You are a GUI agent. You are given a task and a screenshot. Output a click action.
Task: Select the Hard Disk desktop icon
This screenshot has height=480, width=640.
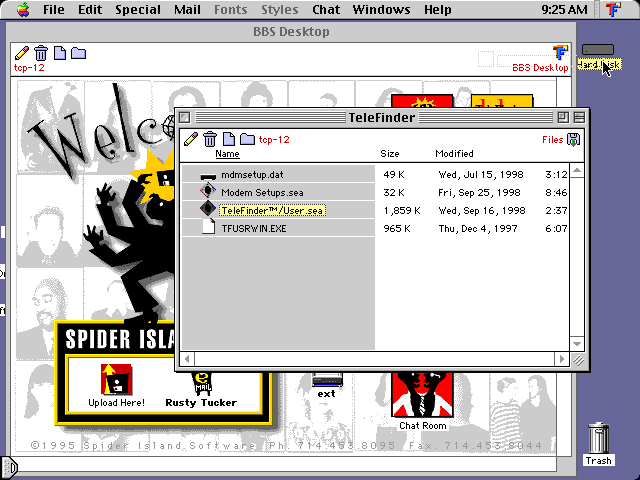pyautogui.click(x=598, y=50)
